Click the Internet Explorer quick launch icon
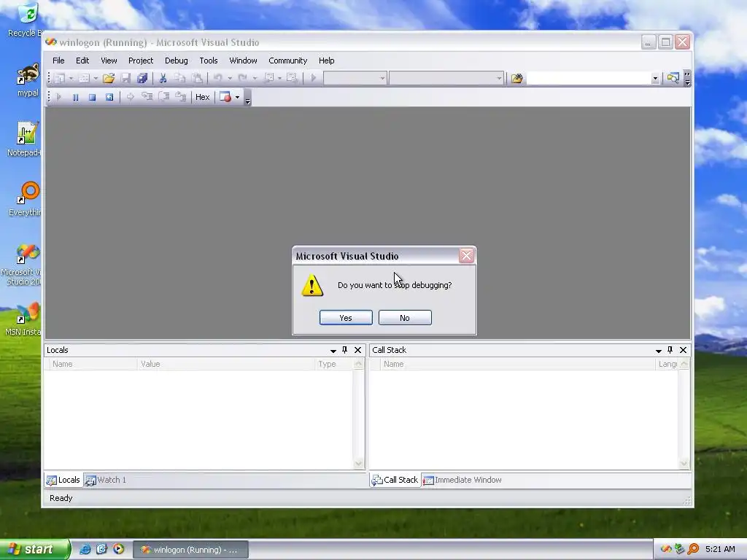The image size is (747, 560). (x=85, y=549)
